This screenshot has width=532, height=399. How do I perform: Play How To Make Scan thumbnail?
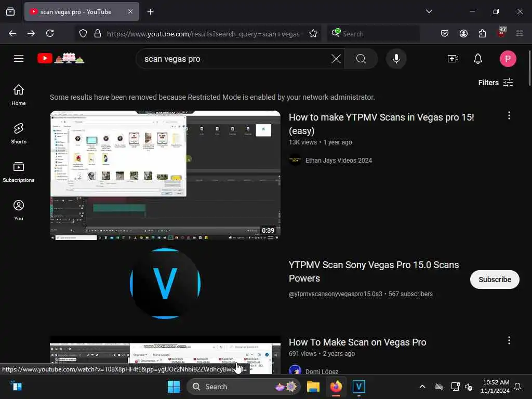pos(165,355)
